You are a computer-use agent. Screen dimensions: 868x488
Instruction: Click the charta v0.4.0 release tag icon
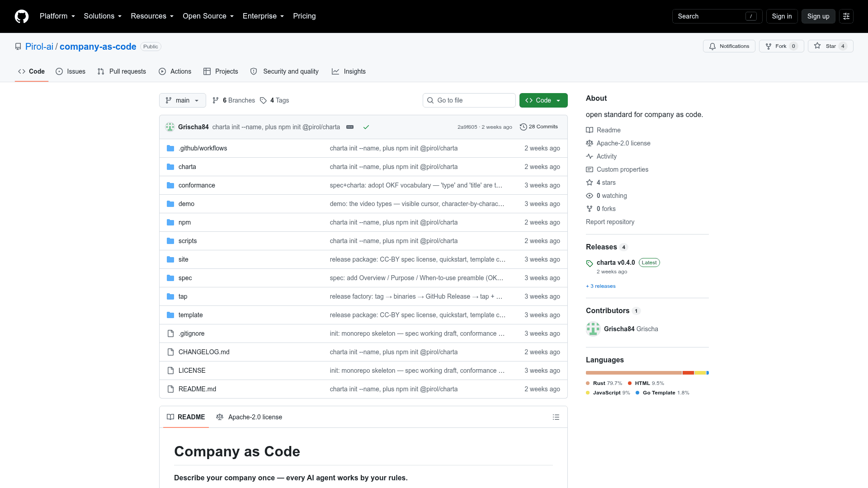[x=590, y=263]
